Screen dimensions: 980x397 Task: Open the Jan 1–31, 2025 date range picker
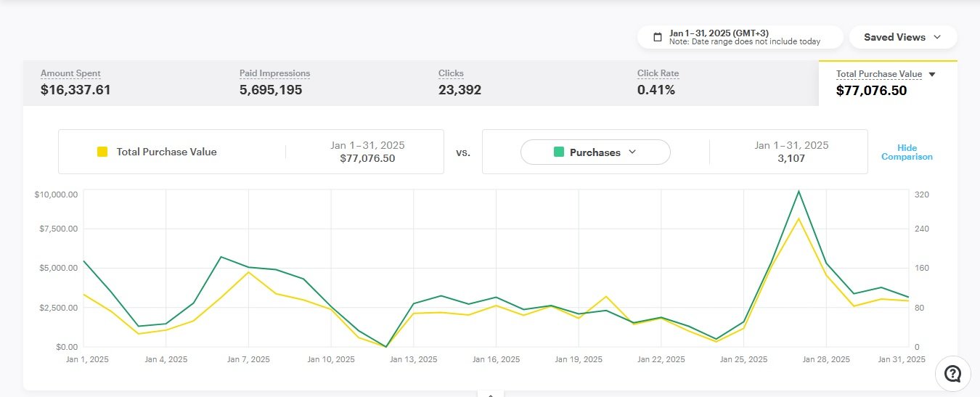(x=740, y=37)
